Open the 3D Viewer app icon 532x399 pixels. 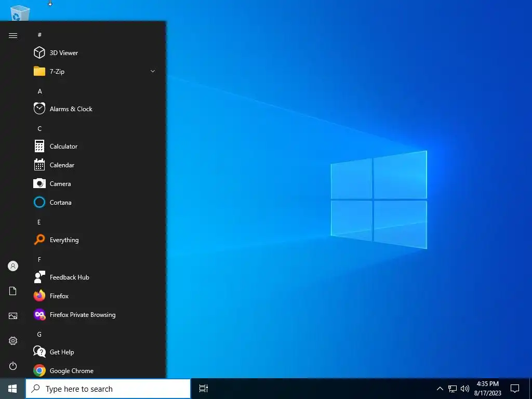tap(39, 52)
